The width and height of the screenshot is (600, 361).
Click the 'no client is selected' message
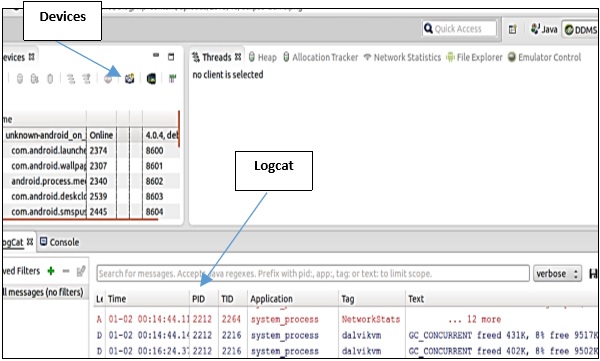228,75
